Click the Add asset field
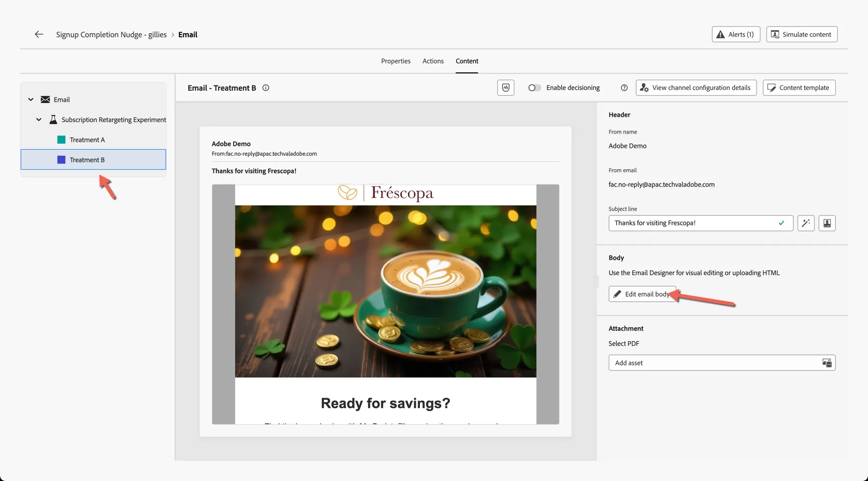The image size is (868, 481). click(x=722, y=363)
